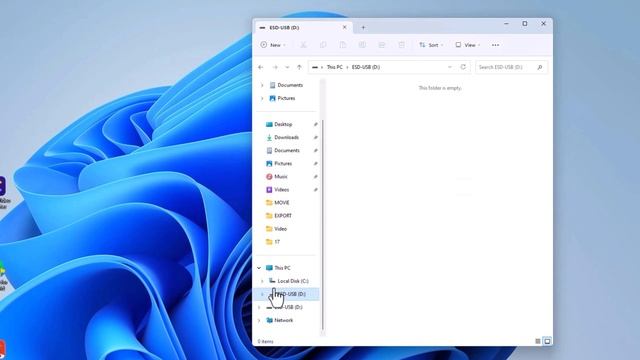Viewport: 640px width, 360px height.
Task: Expand the Network node
Action: click(x=259, y=320)
